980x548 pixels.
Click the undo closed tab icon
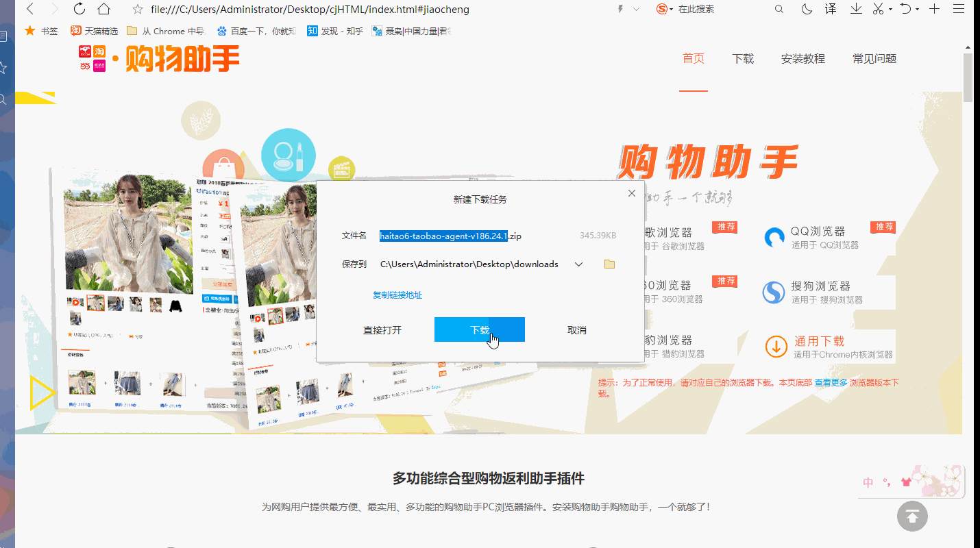pos(906,9)
